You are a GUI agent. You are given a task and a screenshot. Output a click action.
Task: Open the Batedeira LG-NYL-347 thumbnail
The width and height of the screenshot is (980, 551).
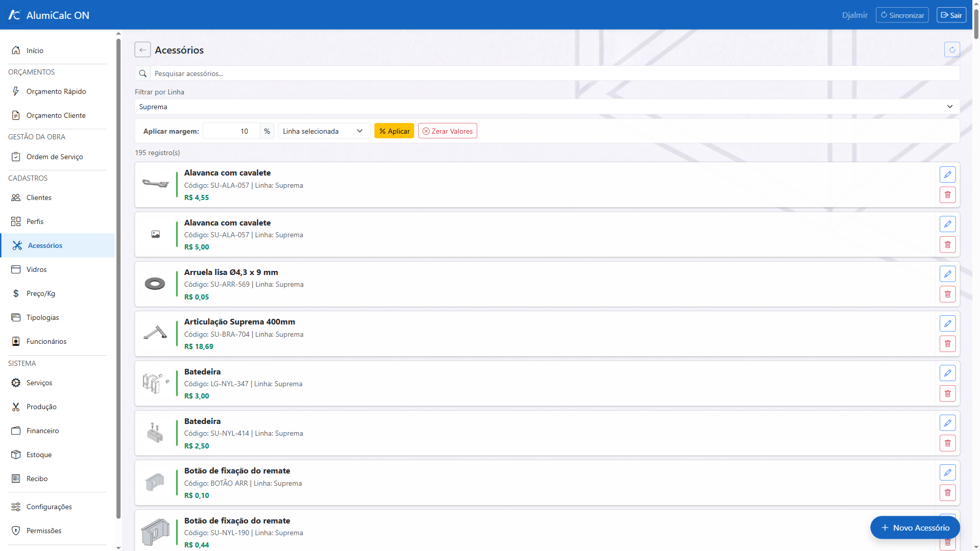(x=155, y=383)
